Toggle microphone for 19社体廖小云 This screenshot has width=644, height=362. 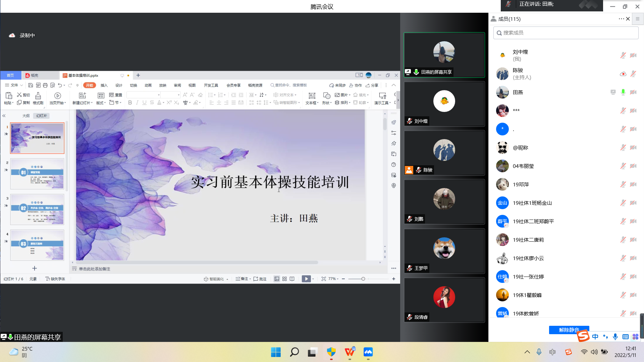tap(623, 258)
